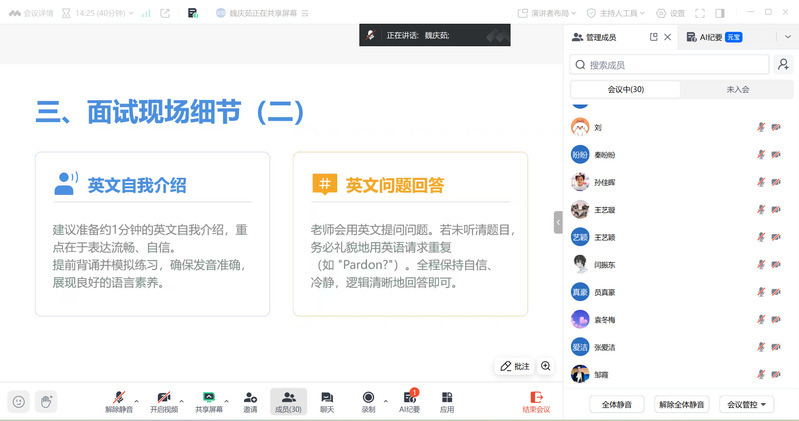Turn on camera with 开启视频
Viewport: 799px width, 421px height.
click(x=163, y=397)
